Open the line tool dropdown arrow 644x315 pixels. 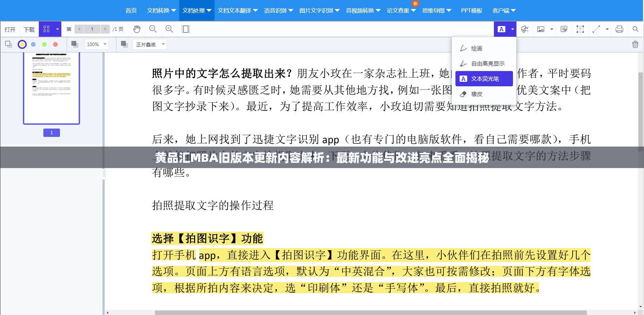tap(607, 29)
